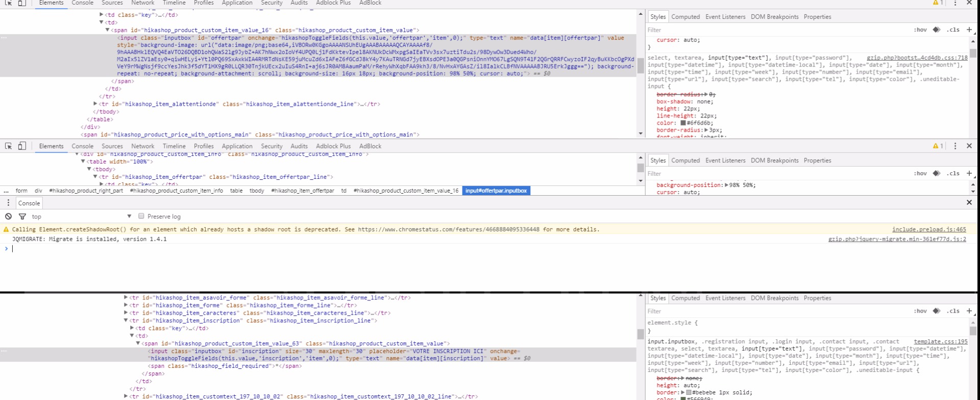Open the Sources tab in the middle toolbar
Screen dimensions: 980x400
pos(112,146)
